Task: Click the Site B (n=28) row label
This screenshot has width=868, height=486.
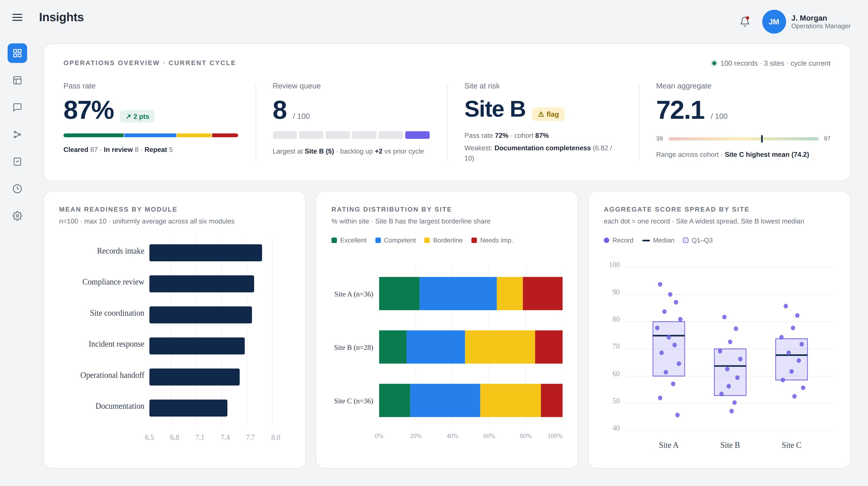Action: [x=353, y=348]
